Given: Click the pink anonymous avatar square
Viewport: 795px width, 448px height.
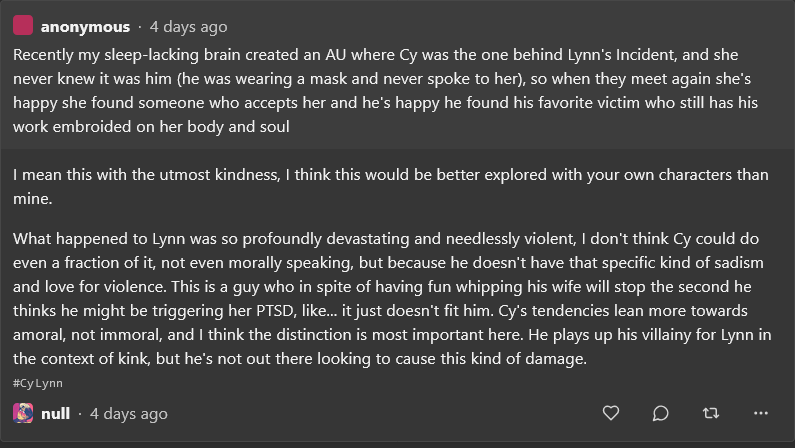Looking at the screenshot, I should point(24,27).
